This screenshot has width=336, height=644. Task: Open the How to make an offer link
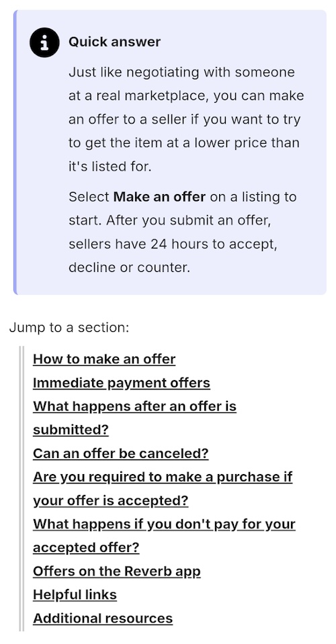pyautogui.click(x=104, y=359)
